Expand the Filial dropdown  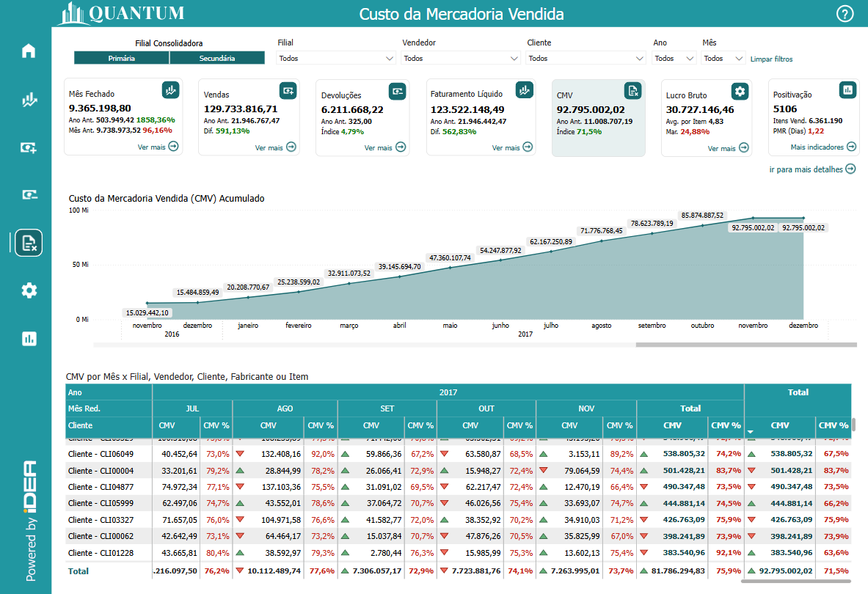pyautogui.click(x=336, y=58)
